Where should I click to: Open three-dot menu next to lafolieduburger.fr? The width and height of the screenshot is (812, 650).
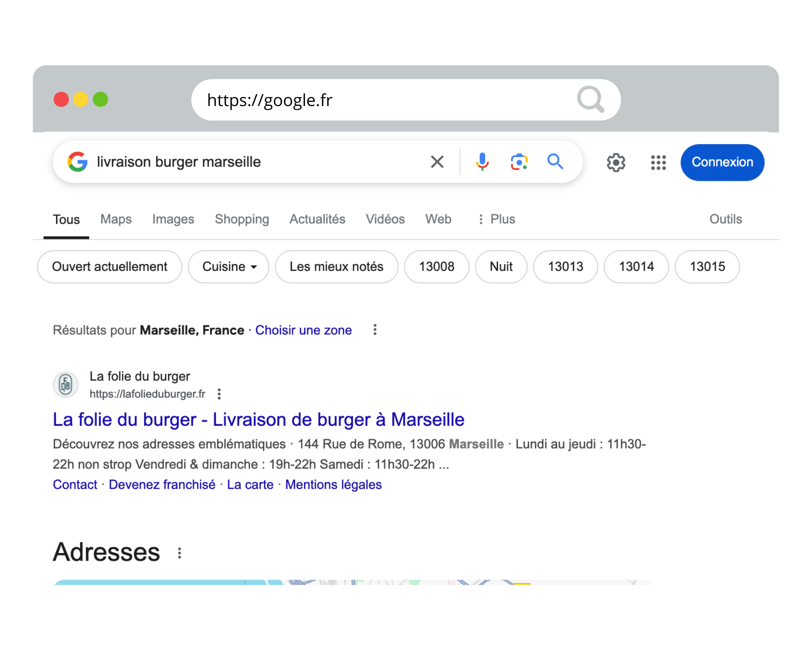tap(219, 394)
